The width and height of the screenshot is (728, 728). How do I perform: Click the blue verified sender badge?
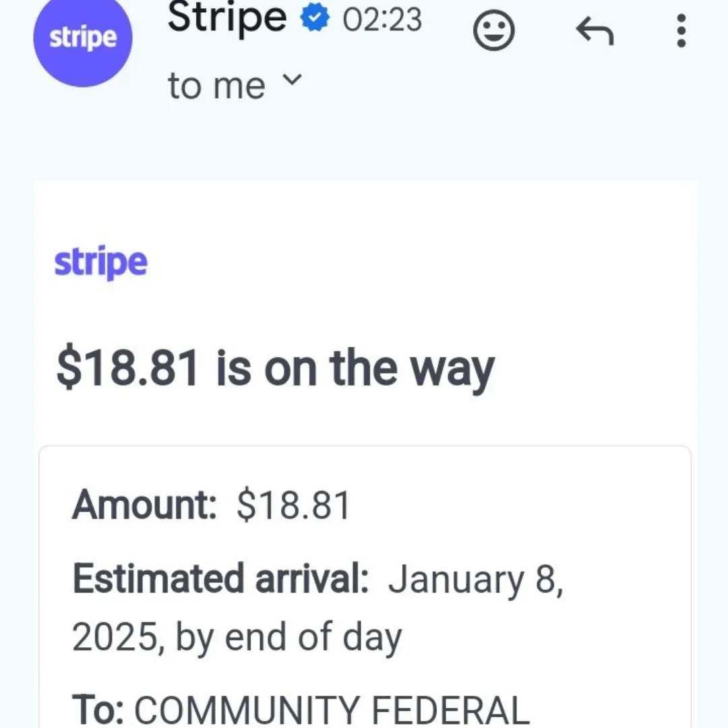click(315, 18)
